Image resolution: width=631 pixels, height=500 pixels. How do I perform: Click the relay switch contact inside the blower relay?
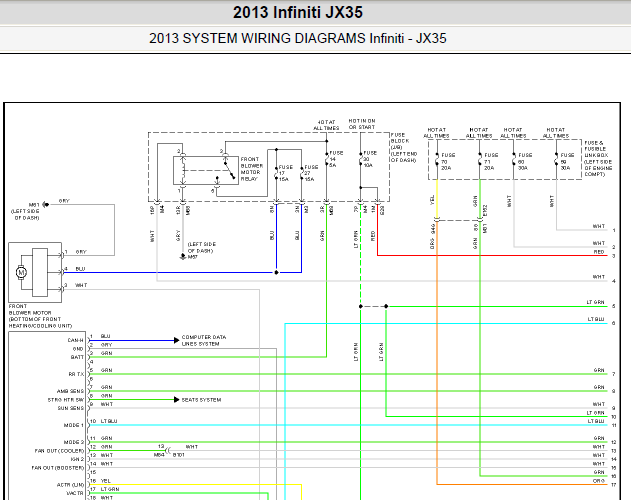pos(229,170)
